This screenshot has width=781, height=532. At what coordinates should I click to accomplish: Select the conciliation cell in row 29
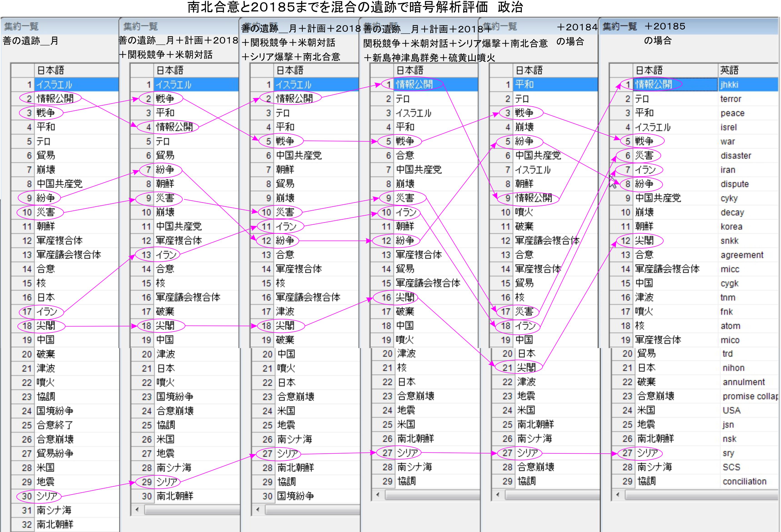744,481
